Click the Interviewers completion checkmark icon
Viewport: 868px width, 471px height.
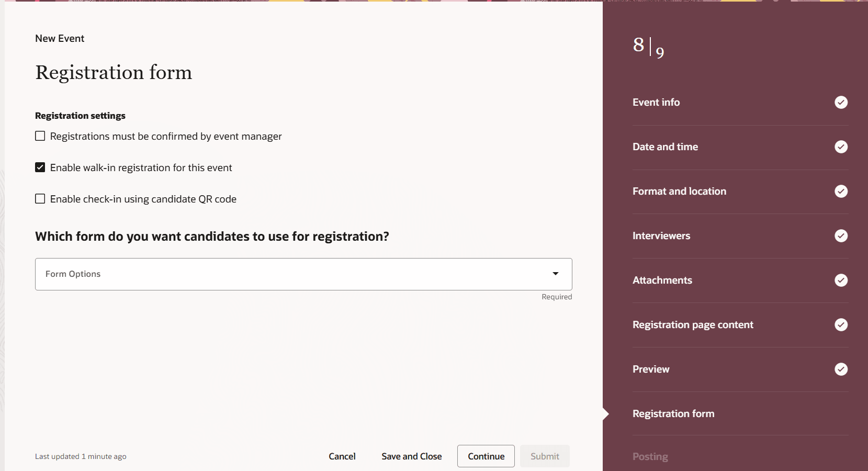(x=841, y=235)
